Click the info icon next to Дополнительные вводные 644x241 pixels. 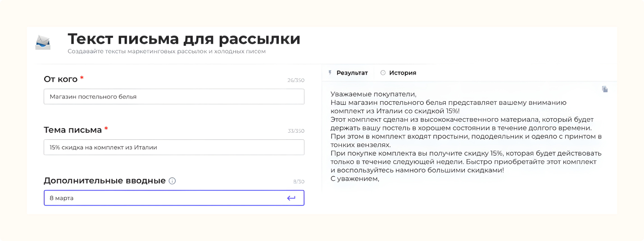[172, 181]
